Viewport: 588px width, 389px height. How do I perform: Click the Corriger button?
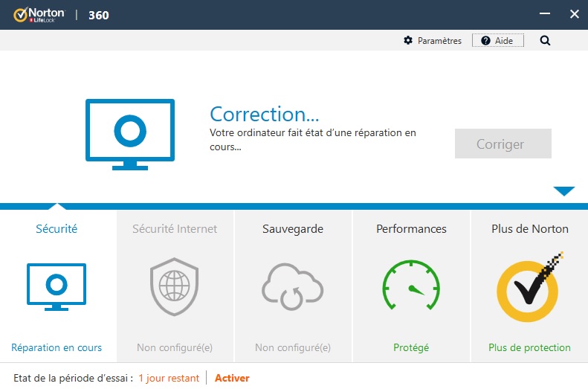point(503,144)
